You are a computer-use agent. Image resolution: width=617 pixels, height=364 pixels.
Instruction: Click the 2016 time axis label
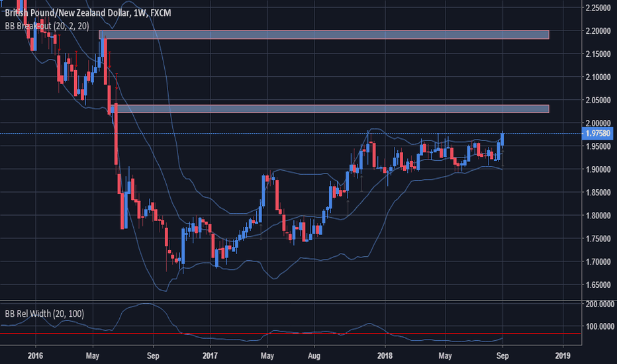[x=35, y=356]
